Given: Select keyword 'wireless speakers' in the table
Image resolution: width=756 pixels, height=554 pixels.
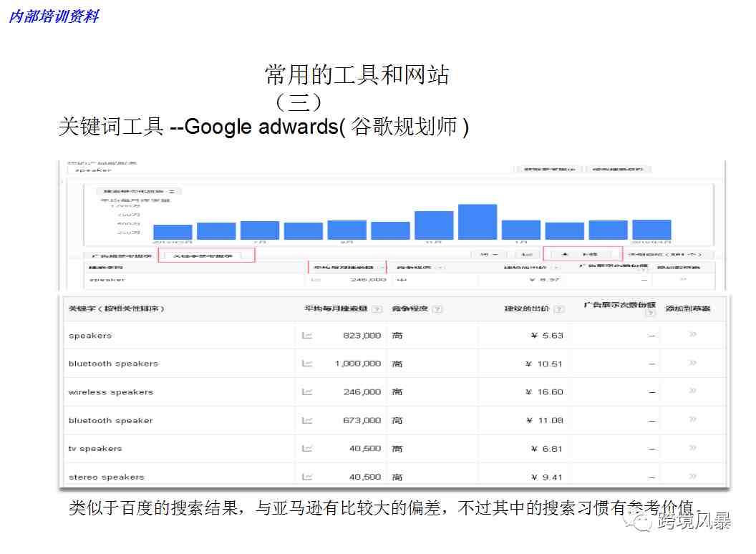Looking at the screenshot, I should (x=111, y=392).
